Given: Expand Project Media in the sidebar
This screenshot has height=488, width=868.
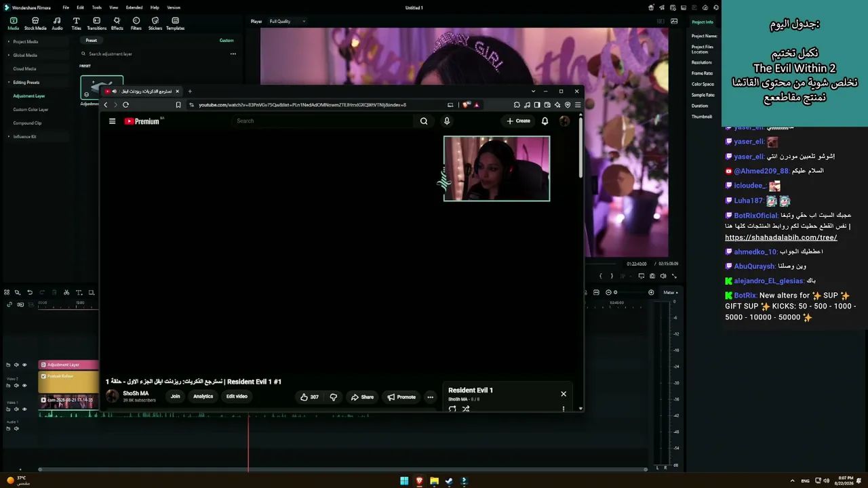Looking at the screenshot, I should coord(9,42).
